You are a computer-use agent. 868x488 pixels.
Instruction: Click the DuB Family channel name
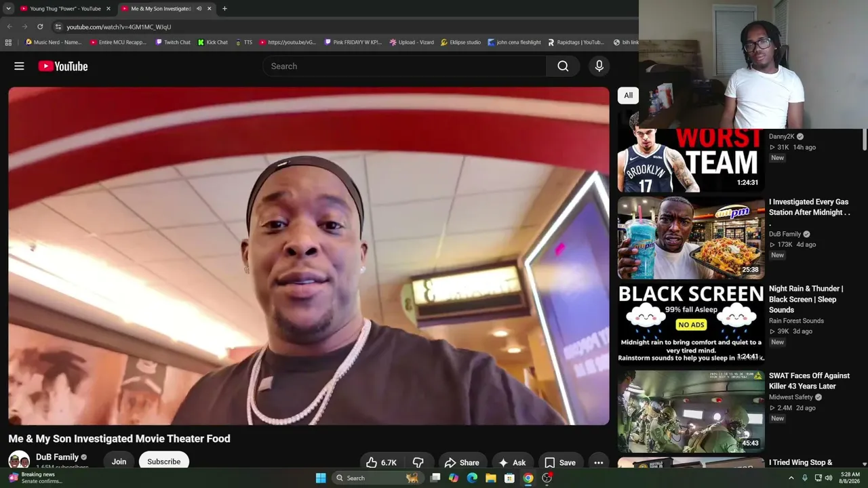(x=57, y=457)
